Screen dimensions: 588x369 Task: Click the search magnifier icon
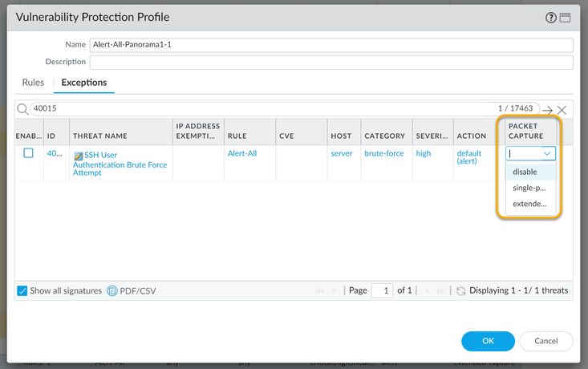(22, 108)
